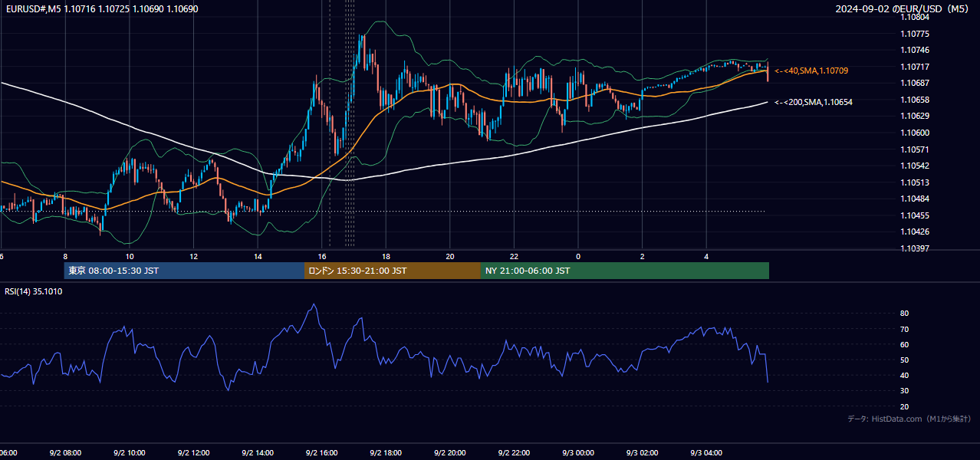
Task: Click hour label 14 on chart time axis
Action: click(x=258, y=256)
